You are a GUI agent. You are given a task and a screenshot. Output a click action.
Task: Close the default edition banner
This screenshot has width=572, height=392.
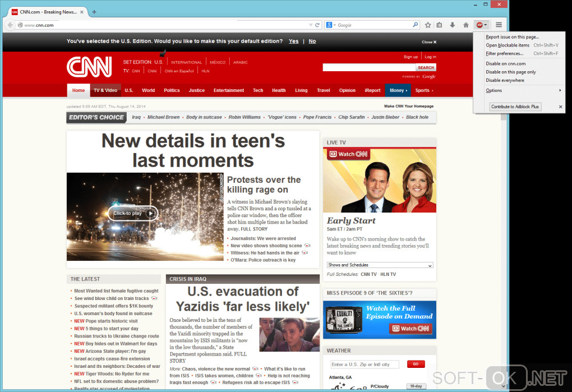pos(429,42)
